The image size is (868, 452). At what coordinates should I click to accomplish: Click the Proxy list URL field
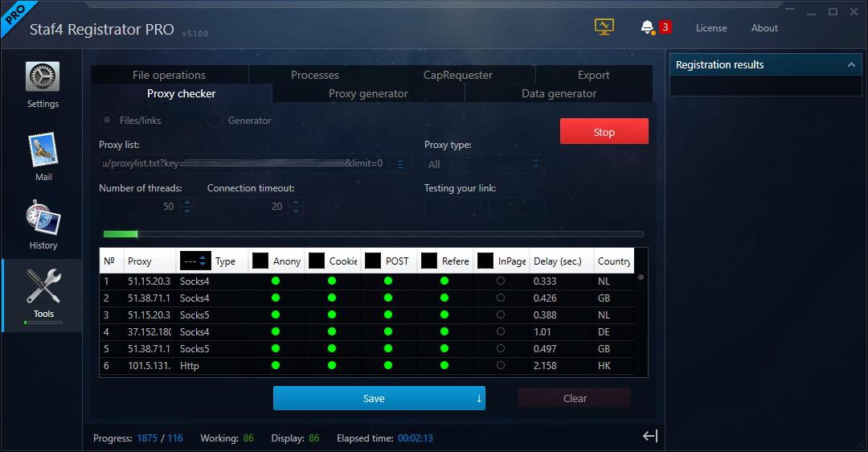coord(243,164)
